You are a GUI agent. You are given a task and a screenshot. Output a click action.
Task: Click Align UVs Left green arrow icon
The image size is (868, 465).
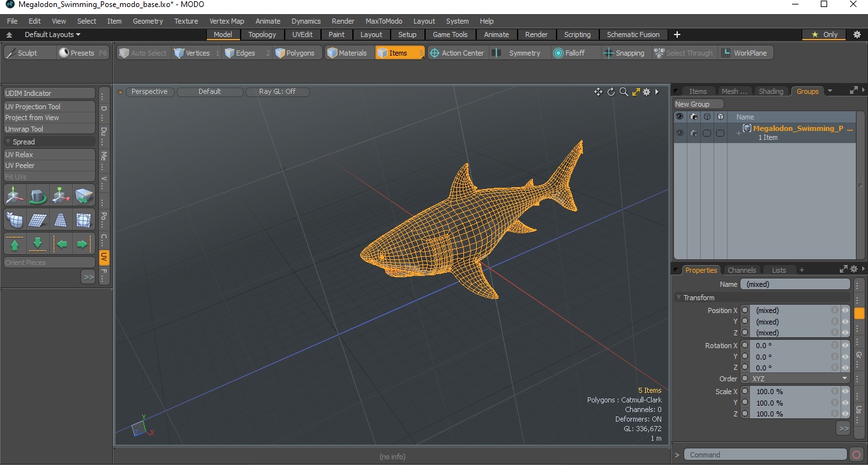tap(61, 244)
